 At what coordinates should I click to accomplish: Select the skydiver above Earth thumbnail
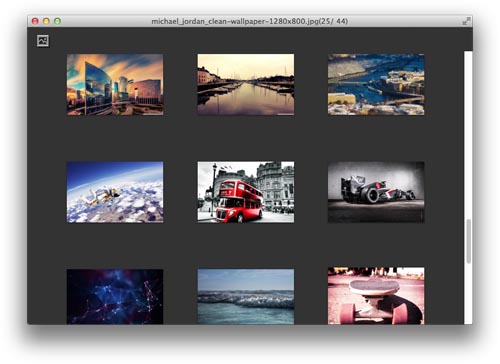point(115,192)
